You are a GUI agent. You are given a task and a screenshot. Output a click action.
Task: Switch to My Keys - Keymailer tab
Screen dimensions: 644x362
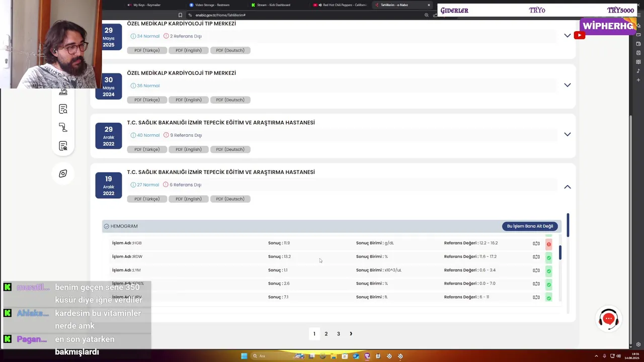coord(146,5)
